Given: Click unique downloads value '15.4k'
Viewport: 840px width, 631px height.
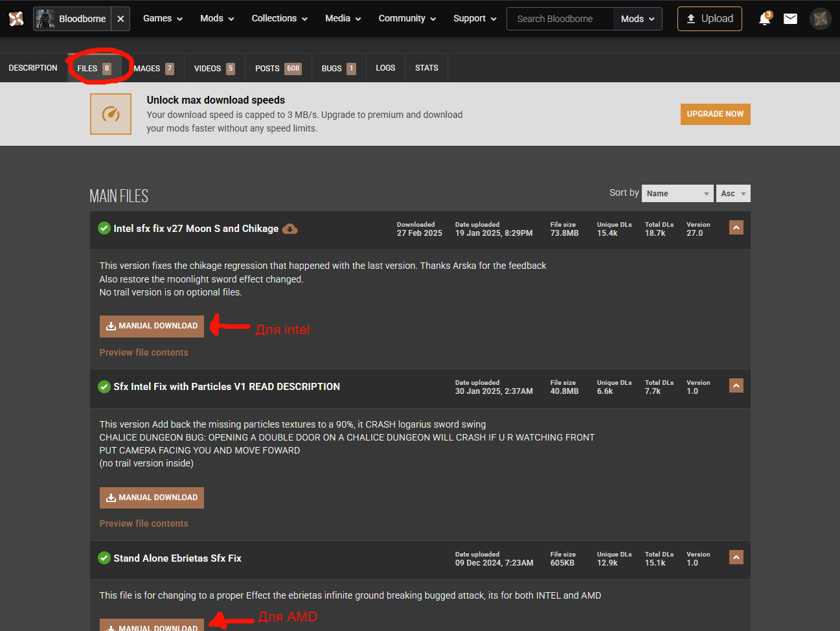Looking at the screenshot, I should pos(607,233).
